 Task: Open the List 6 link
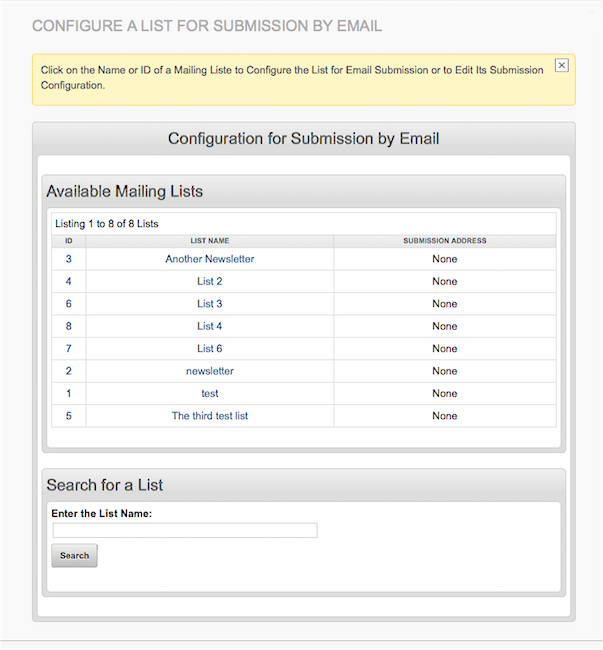[210, 349]
